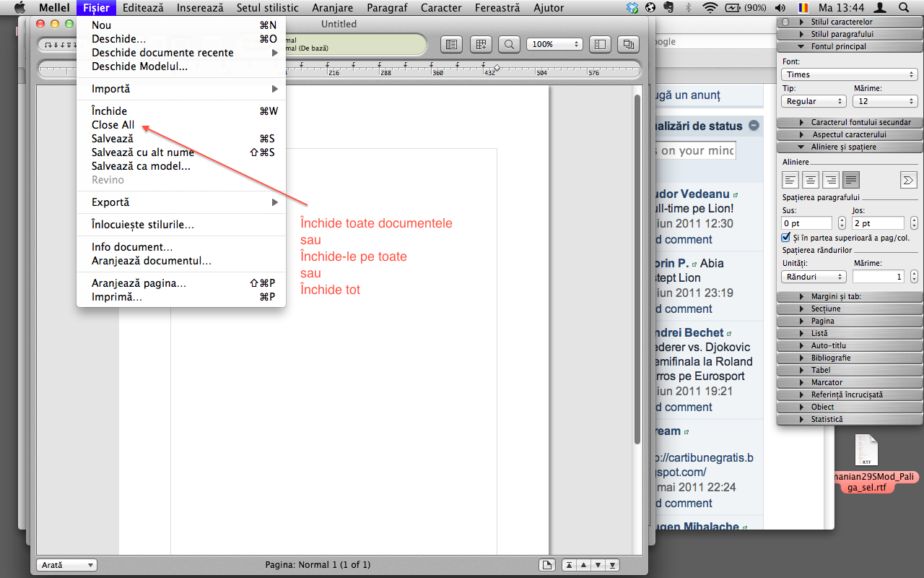Open the Setul stilistic menu
This screenshot has width=924, height=578.
point(267,8)
